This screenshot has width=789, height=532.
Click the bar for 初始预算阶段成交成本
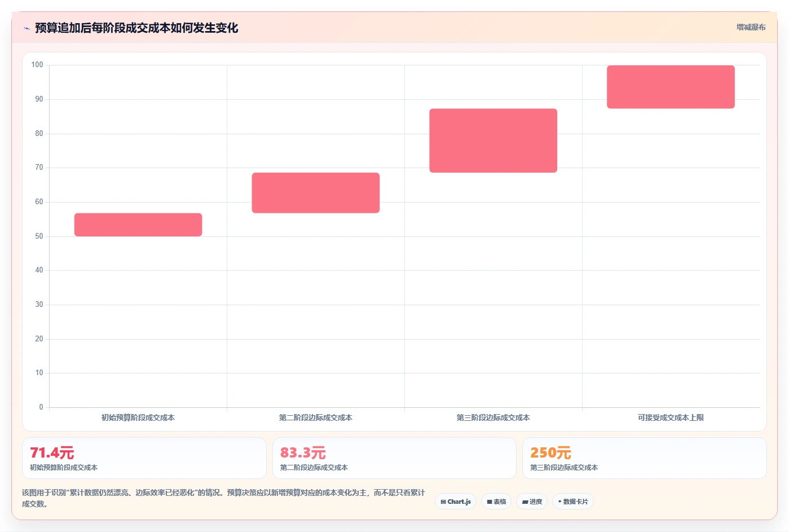(x=138, y=225)
